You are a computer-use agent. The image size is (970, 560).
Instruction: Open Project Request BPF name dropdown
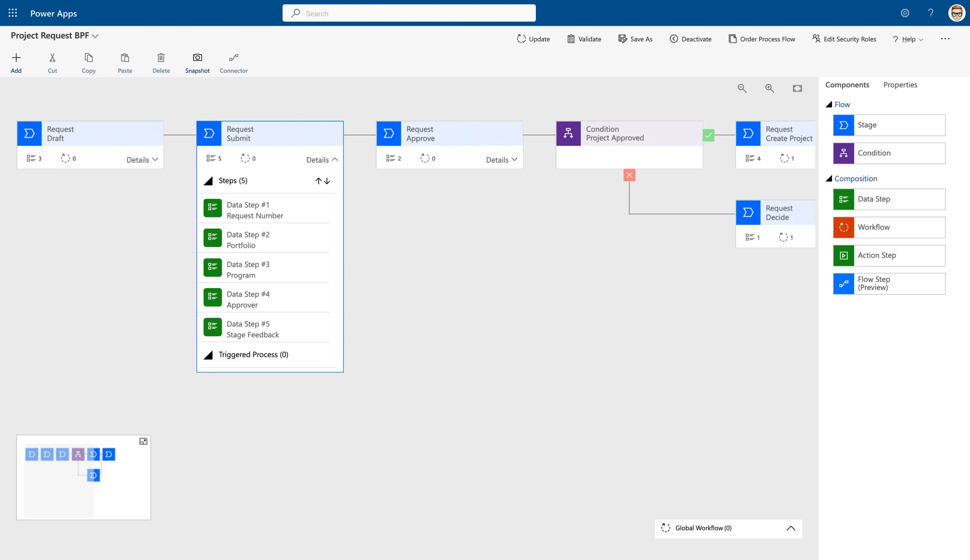[95, 36]
